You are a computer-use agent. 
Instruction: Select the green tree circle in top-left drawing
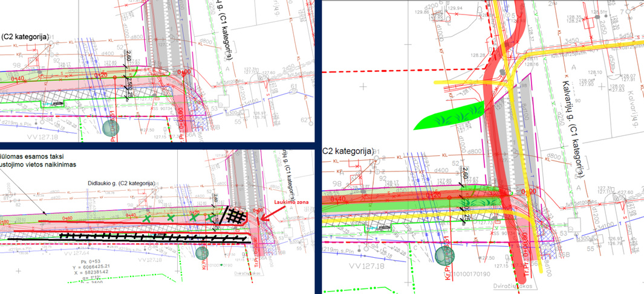pyautogui.click(x=111, y=129)
